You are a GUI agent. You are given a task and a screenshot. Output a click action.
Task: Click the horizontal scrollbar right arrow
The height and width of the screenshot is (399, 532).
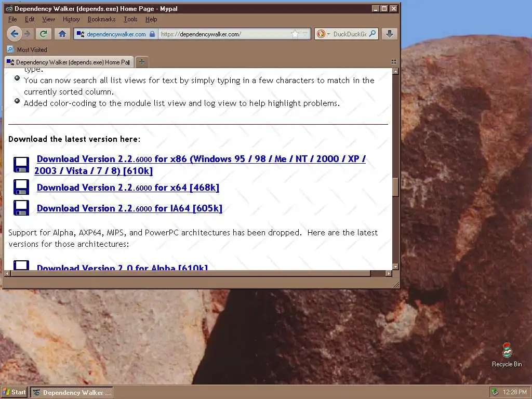click(389, 273)
